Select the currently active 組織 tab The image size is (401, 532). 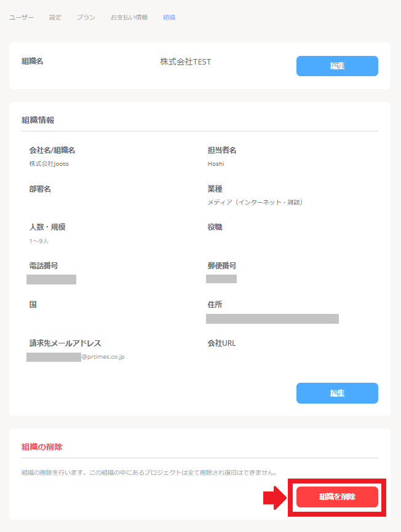click(169, 18)
